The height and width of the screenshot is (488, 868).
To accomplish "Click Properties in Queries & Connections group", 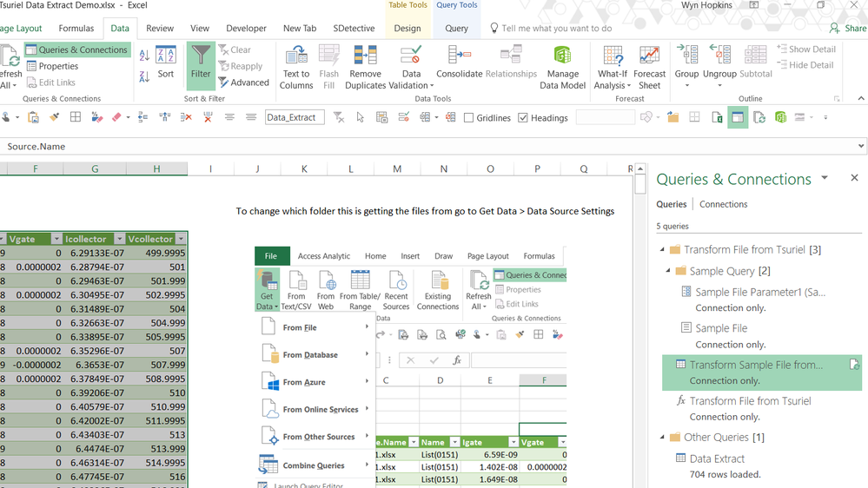I will (x=53, y=66).
